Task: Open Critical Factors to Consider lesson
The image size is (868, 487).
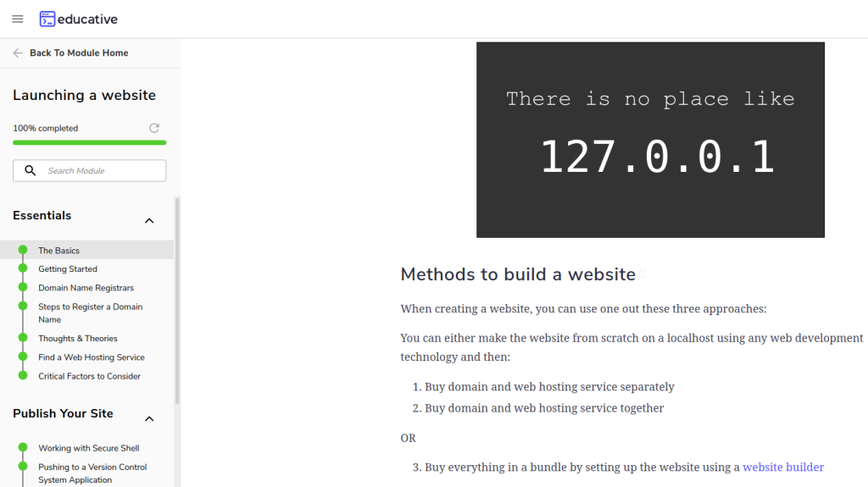Action: click(89, 376)
